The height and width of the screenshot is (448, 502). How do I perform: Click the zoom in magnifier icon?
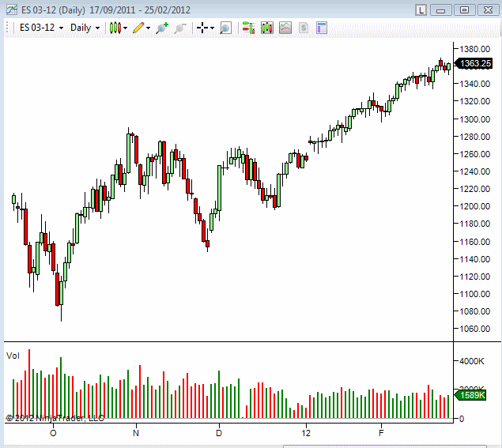(162, 28)
